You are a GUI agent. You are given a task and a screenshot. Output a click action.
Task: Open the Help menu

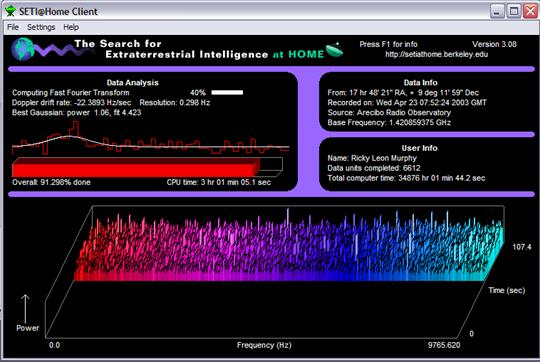coord(71,27)
